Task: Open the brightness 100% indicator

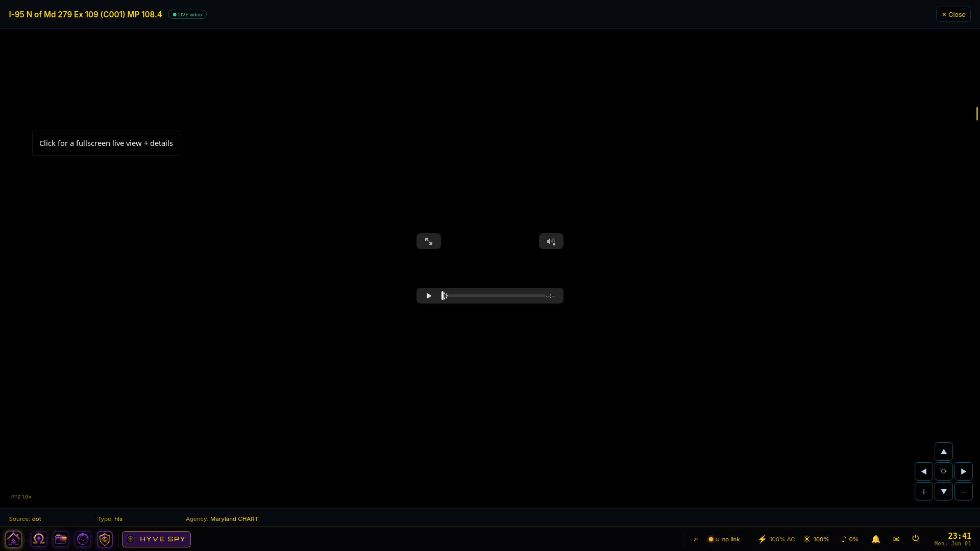Action: click(x=816, y=539)
